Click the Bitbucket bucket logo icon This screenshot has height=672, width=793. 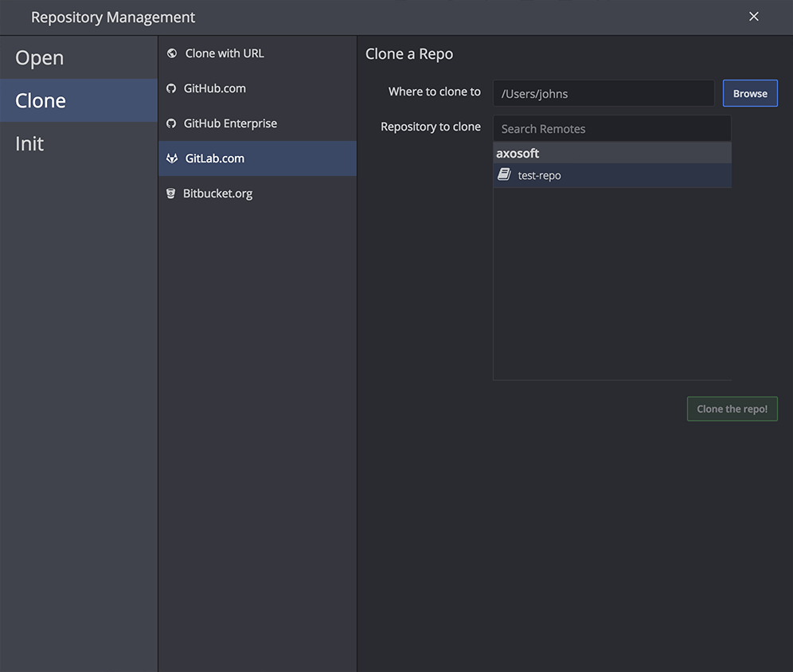[171, 193]
